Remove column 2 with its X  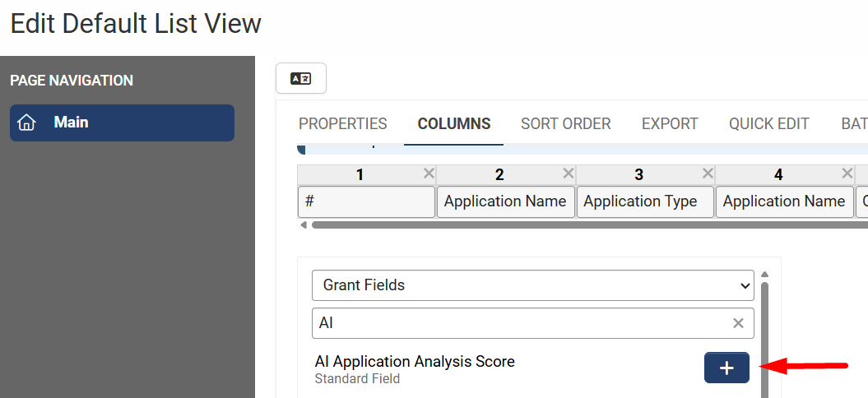[x=568, y=174]
